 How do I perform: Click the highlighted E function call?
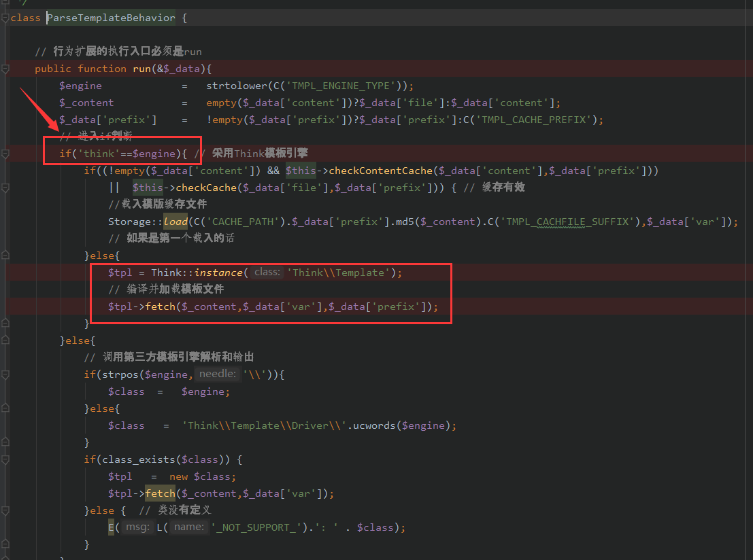(112, 527)
